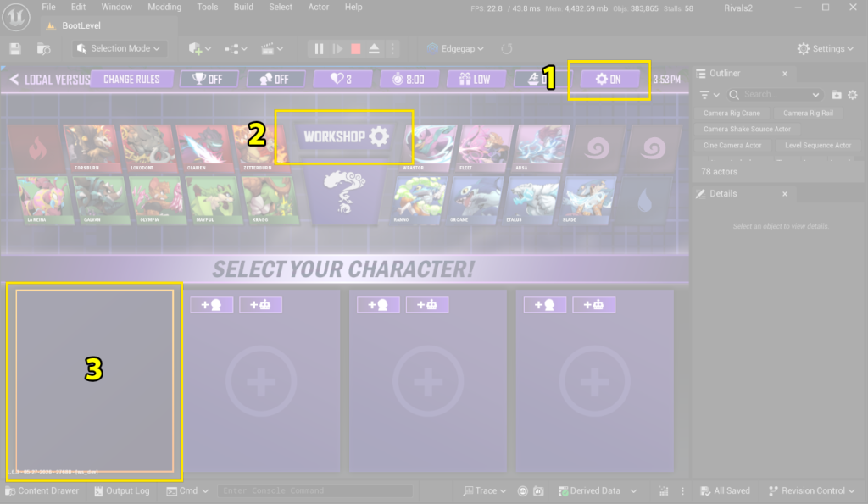
Task: Select the La Reina character portrait
Action: [x=44, y=200]
